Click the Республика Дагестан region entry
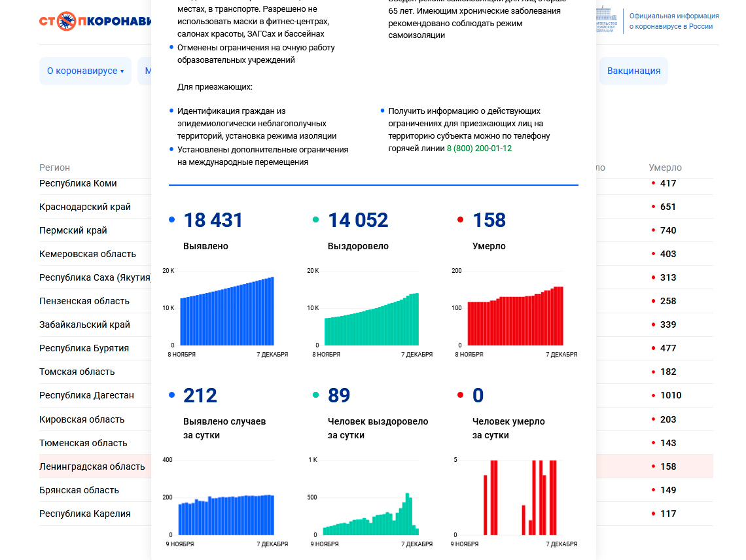This screenshot has height=560, width=746. pyautogui.click(x=86, y=395)
